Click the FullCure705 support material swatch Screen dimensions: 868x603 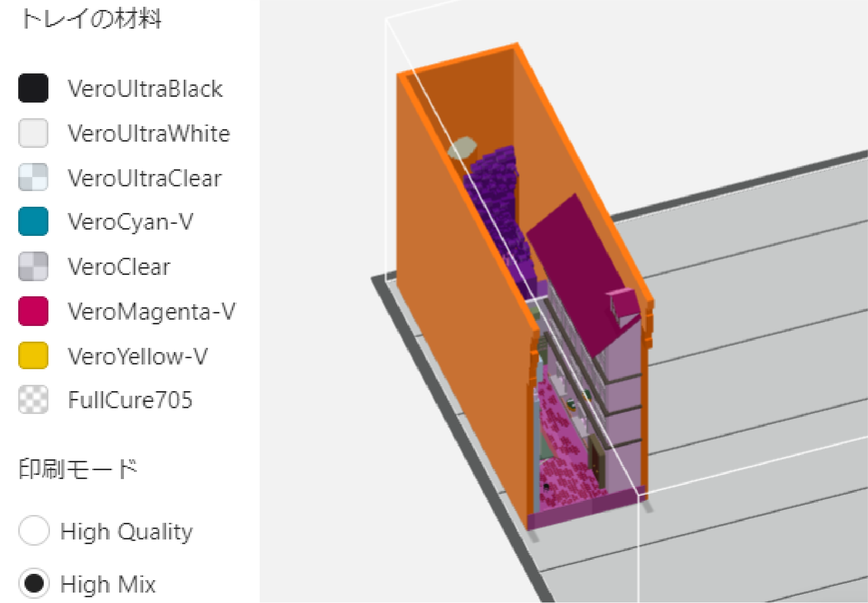[33, 399]
